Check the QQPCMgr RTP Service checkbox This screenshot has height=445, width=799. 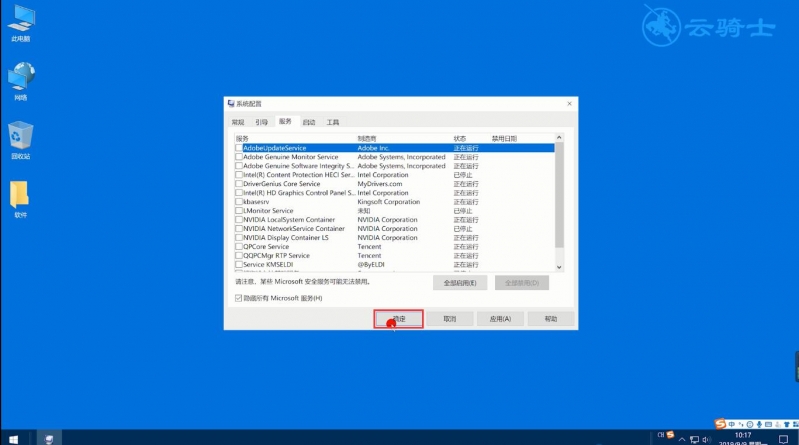click(x=238, y=255)
